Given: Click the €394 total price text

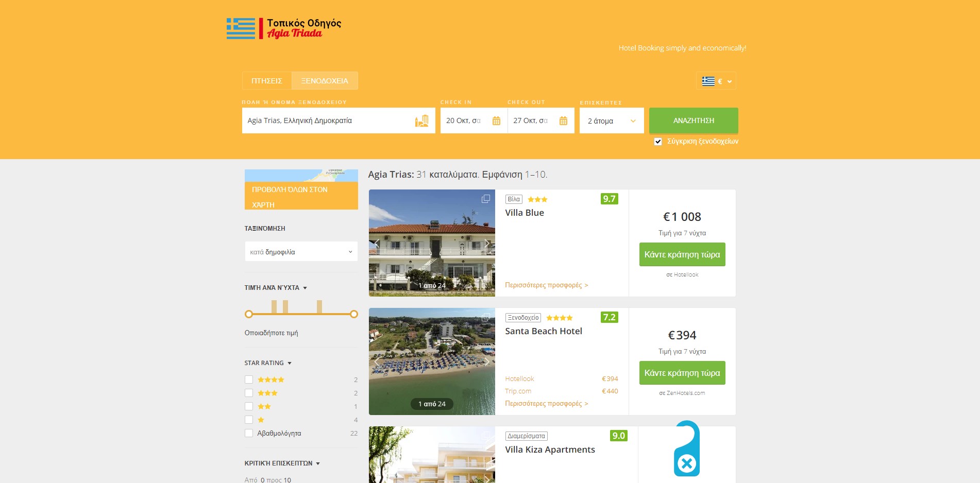Looking at the screenshot, I should (x=682, y=335).
